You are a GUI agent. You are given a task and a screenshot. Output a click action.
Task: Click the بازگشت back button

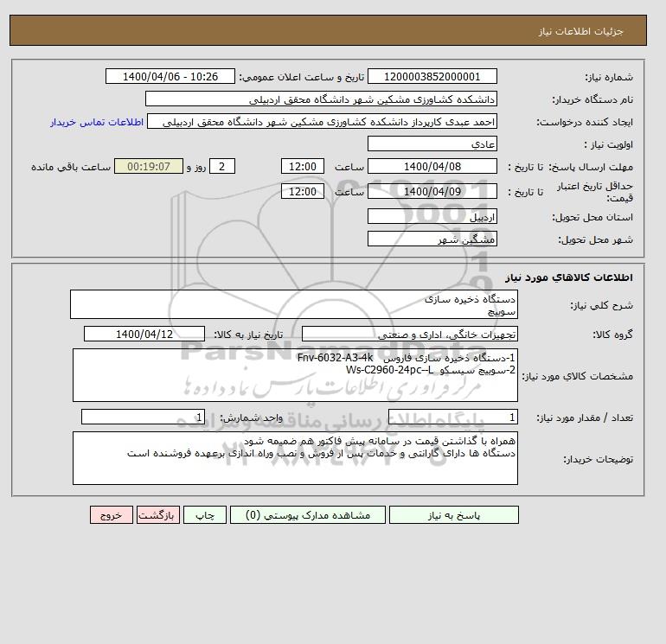[158, 514]
